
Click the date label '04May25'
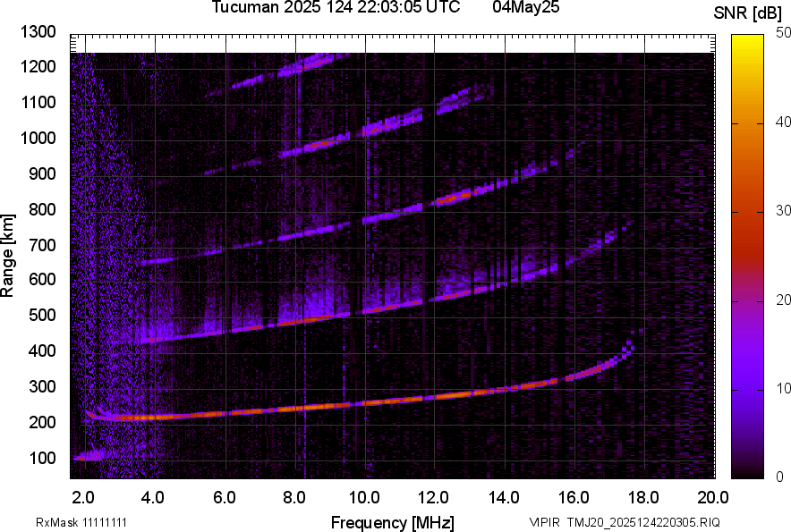tap(526, 6)
